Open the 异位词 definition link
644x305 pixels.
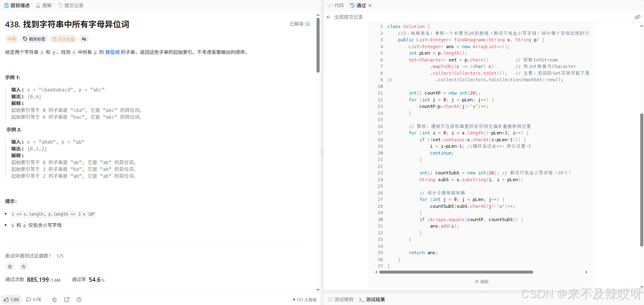(112, 52)
